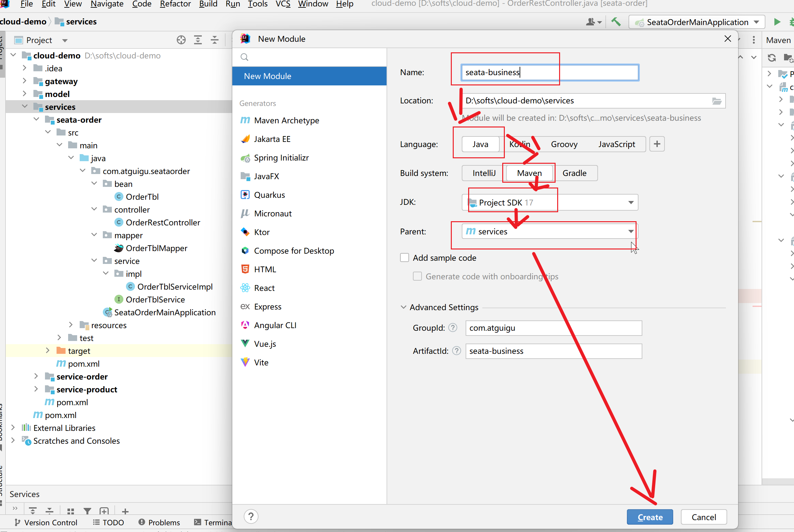This screenshot has height=532, width=794.
Task: Open the Version Control tool window
Action: [46, 522]
